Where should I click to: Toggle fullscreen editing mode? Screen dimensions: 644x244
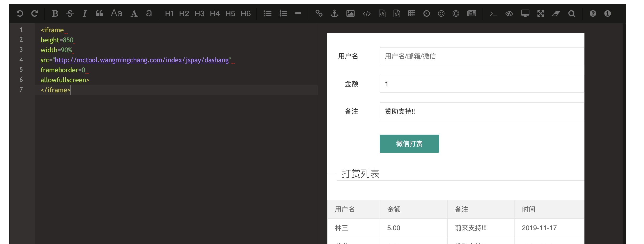[540, 14]
